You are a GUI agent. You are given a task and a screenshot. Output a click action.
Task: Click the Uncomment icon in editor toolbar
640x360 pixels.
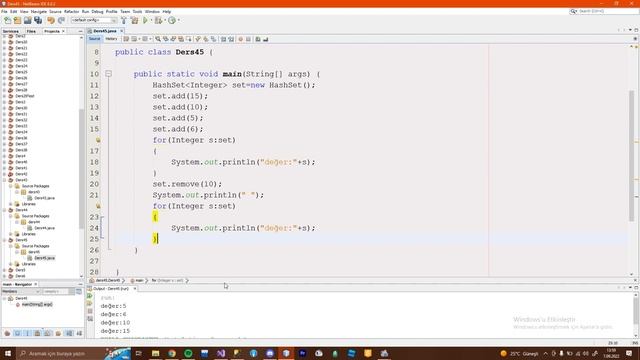[266, 39]
